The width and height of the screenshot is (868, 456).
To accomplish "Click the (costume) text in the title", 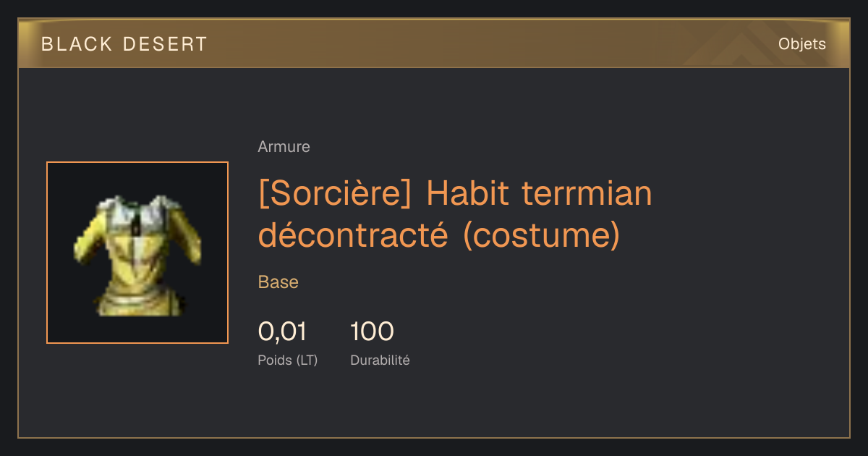I will click(x=541, y=236).
